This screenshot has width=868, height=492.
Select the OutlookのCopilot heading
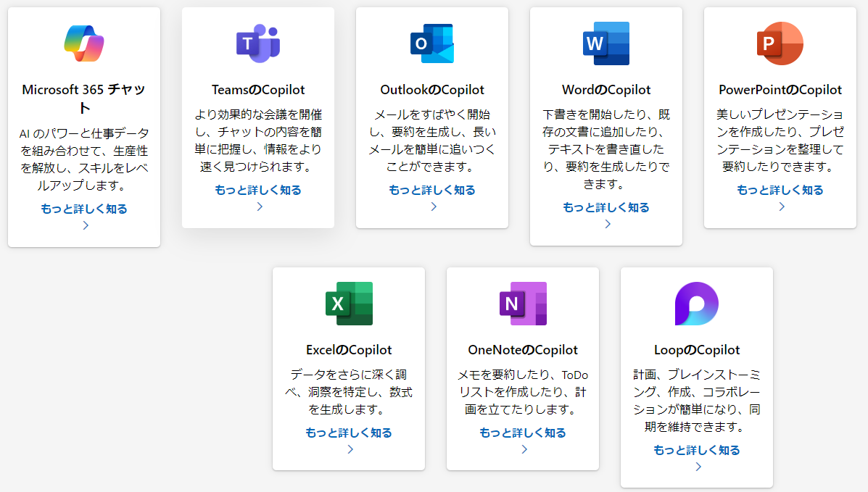(x=432, y=90)
